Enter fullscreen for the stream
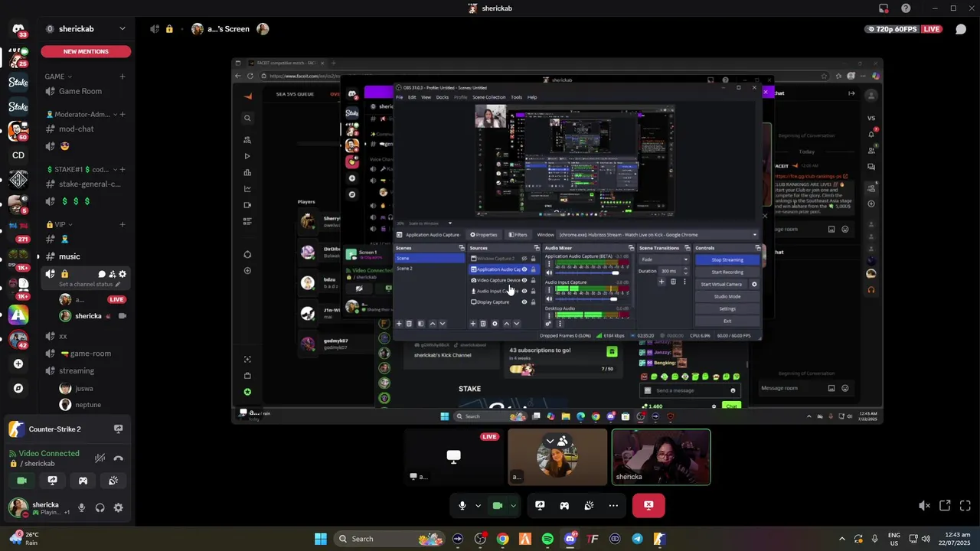Viewport: 980px width, 551px height. (x=965, y=506)
